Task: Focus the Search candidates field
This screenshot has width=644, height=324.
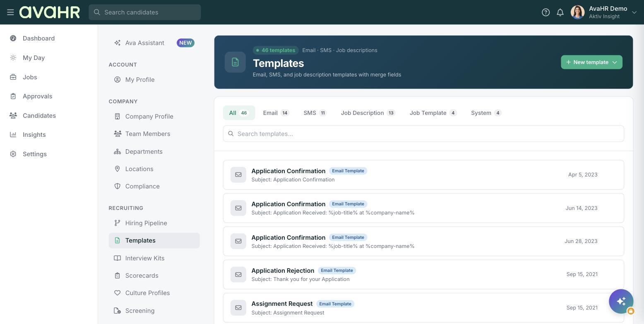Action: click(145, 12)
